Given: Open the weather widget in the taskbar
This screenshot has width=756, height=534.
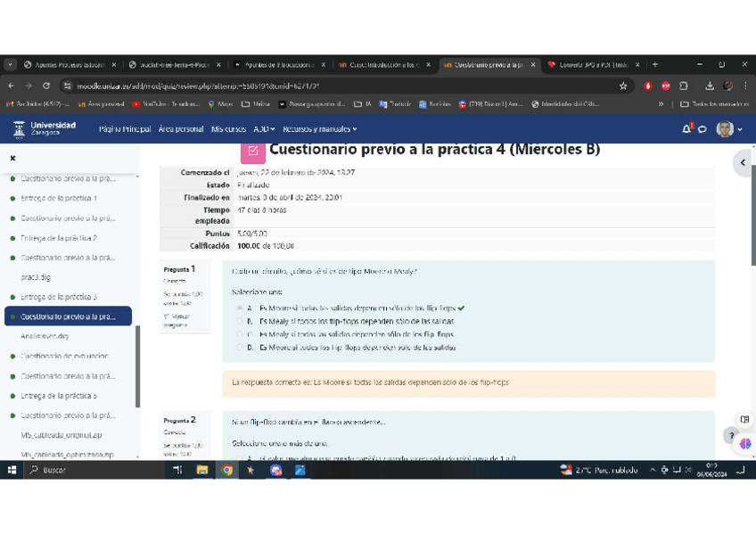Looking at the screenshot, I should (599, 470).
